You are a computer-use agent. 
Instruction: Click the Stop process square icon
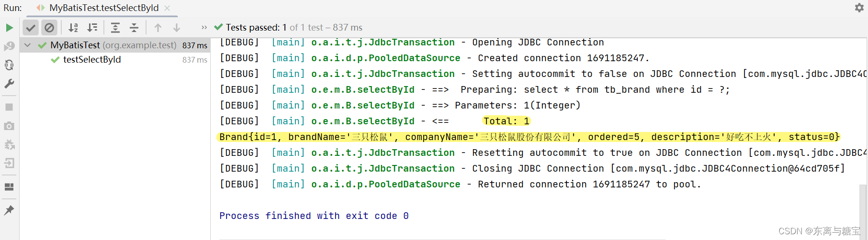tap(9, 107)
